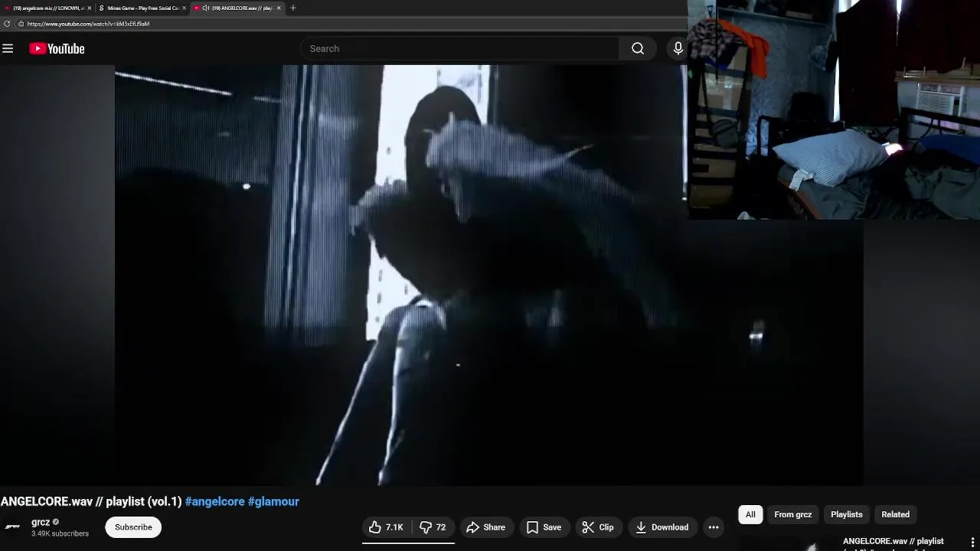Open the grcz channel name link
This screenshot has width=980, height=551.
coord(41,522)
